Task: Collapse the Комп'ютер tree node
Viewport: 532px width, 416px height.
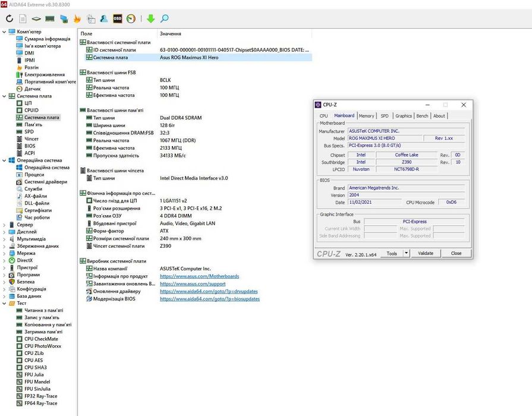Action: (4, 31)
